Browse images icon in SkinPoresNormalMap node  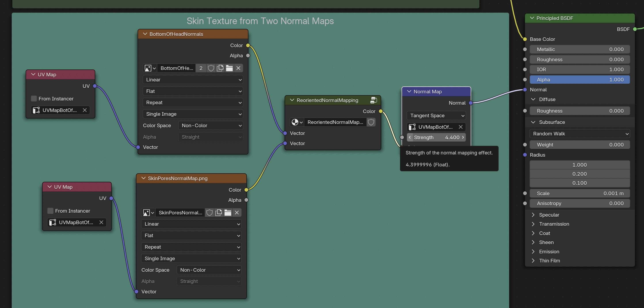(x=148, y=212)
